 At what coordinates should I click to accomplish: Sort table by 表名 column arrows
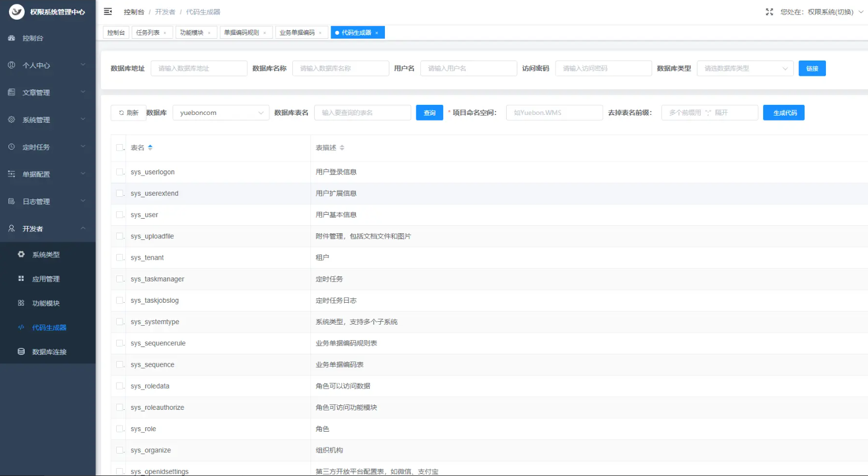click(x=150, y=147)
